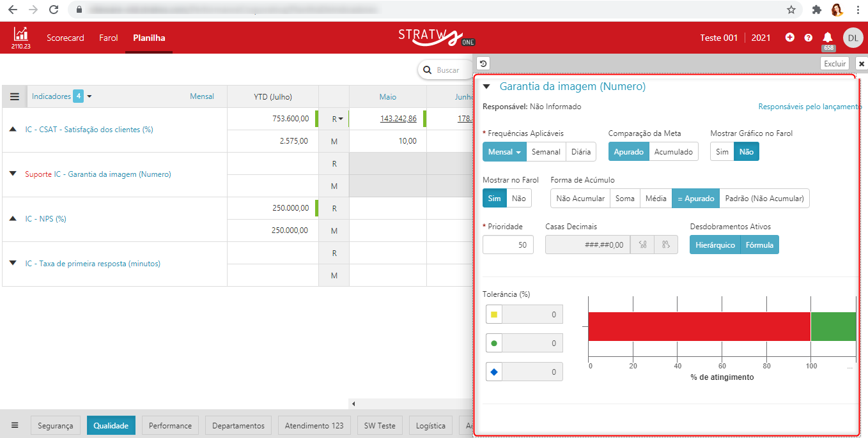This screenshot has width=868, height=438.
Task: Click the history restore icon in panel
Action: (x=483, y=63)
